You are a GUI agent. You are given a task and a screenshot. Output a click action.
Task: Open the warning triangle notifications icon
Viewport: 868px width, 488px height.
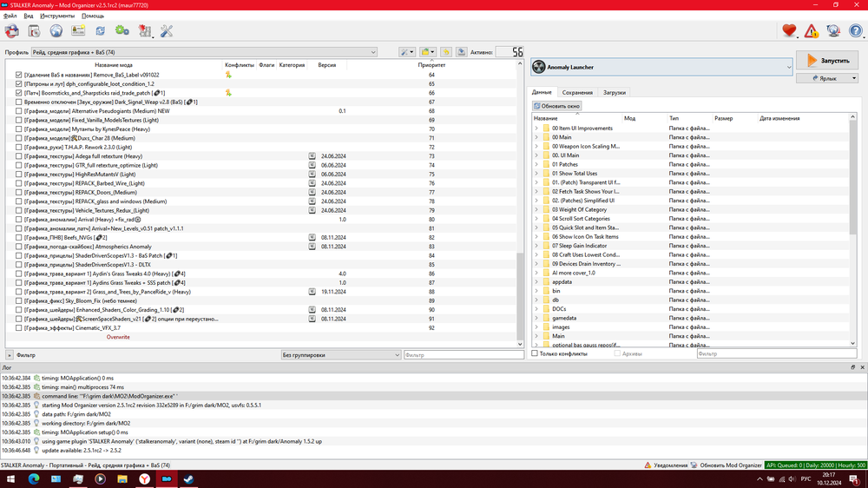(x=812, y=31)
